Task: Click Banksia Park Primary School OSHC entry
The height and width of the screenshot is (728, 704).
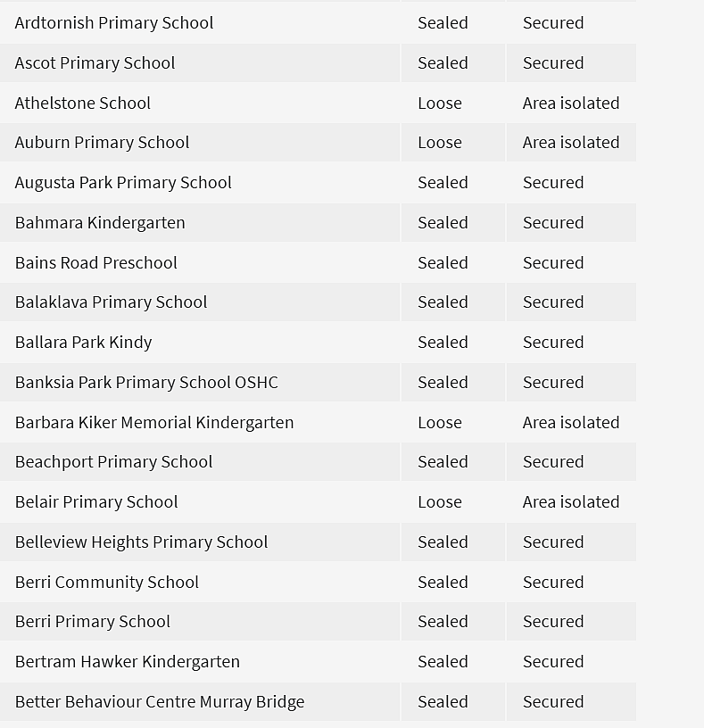Action: [318, 382]
